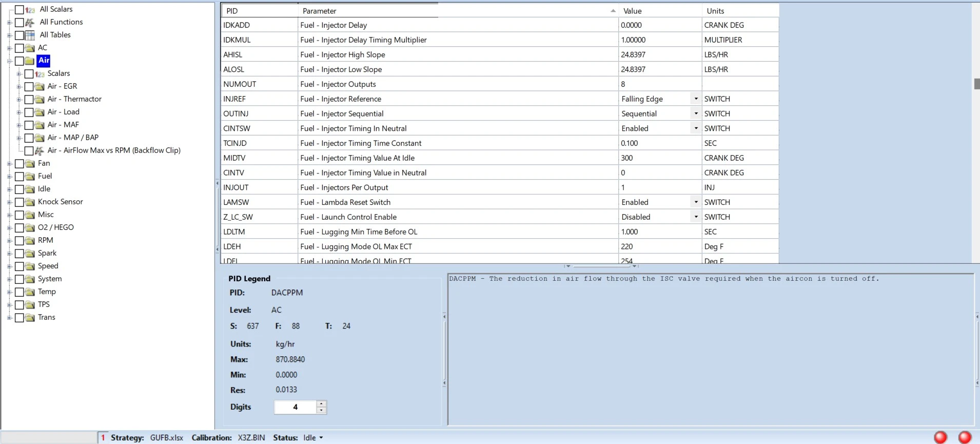The image size is (980, 444).
Task: Click the Air - EGR folder icon
Action: [x=40, y=87]
